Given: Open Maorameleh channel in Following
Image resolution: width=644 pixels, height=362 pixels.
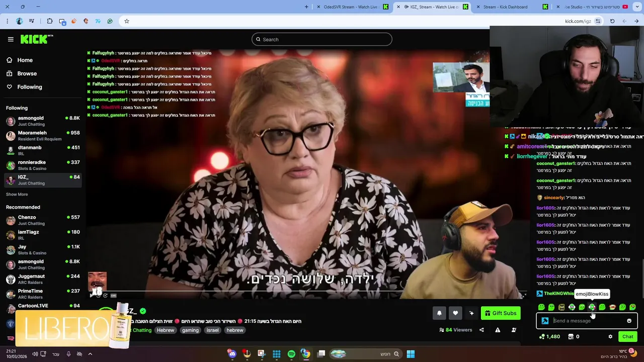Looking at the screenshot, I should (42, 136).
